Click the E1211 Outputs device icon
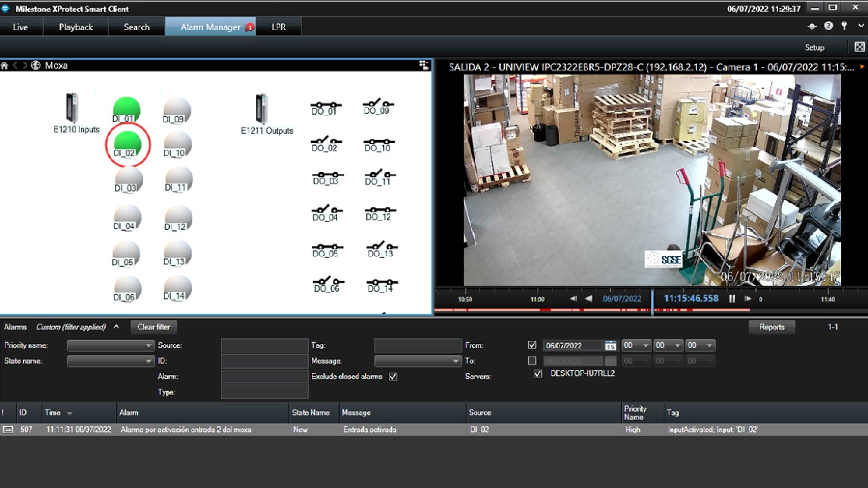This screenshot has height=488, width=868. click(261, 109)
